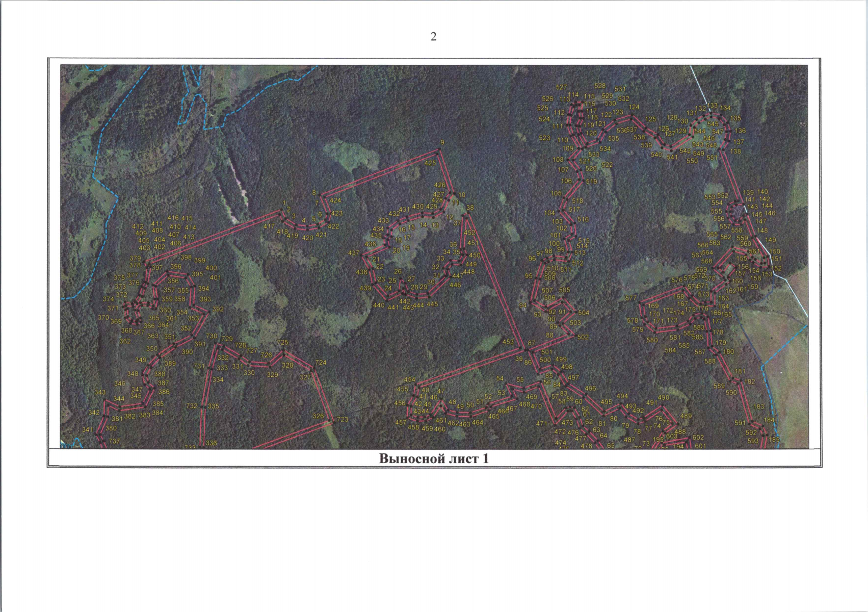Click point label 379 on western boundary
Screen dimensions: 868x612
click(135, 259)
